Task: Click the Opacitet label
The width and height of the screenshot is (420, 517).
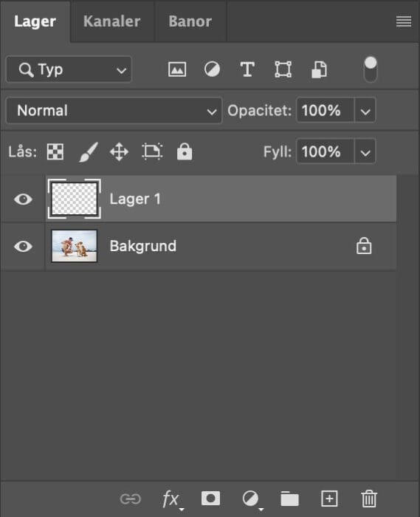Action: coord(260,111)
